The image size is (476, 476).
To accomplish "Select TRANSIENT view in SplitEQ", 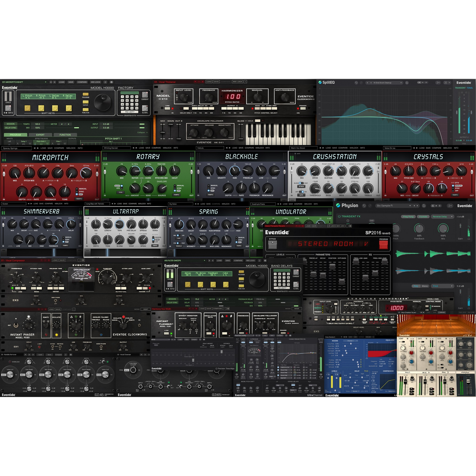I will coord(460,88).
